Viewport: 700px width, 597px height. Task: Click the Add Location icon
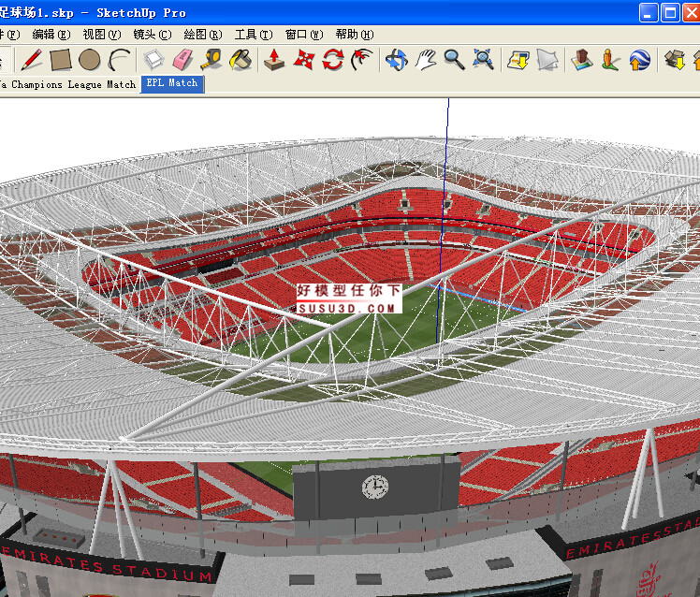581,59
